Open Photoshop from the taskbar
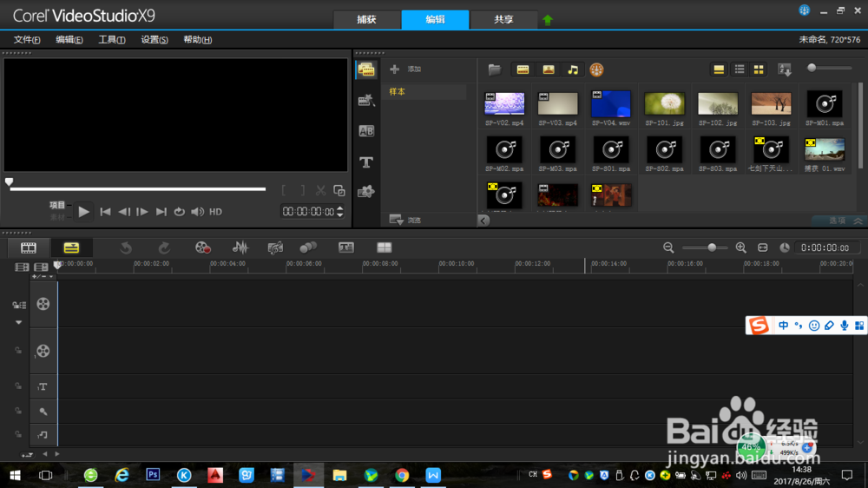This screenshot has width=868, height=488. 153,475
